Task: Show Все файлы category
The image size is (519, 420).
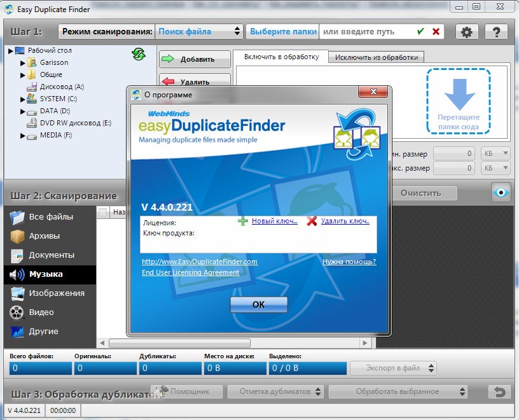Action: (50, 217)
